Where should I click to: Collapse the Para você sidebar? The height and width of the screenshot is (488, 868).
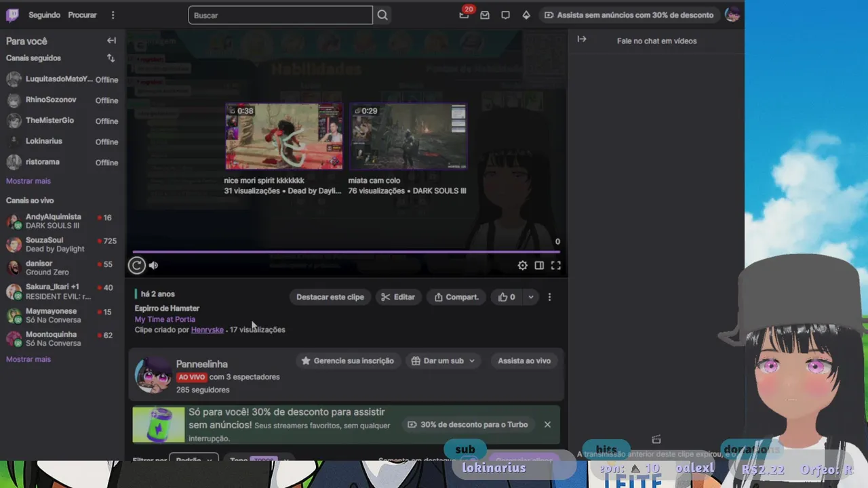pos(111,41)
